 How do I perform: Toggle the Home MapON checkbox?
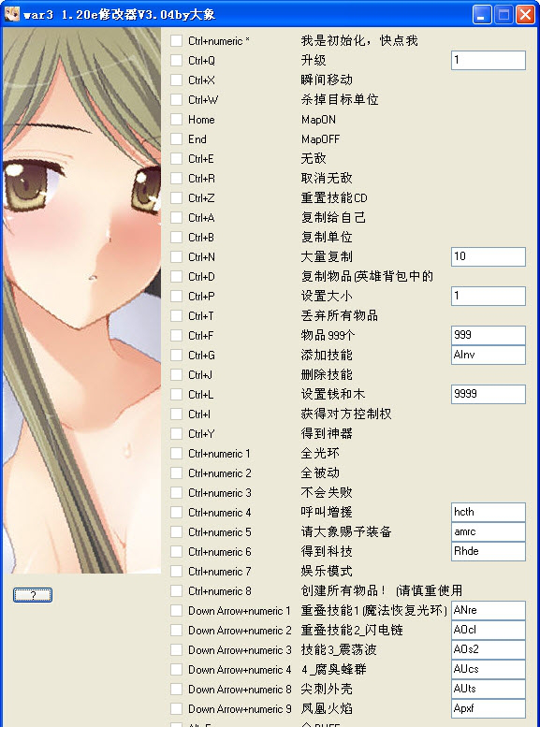[177, 119]
